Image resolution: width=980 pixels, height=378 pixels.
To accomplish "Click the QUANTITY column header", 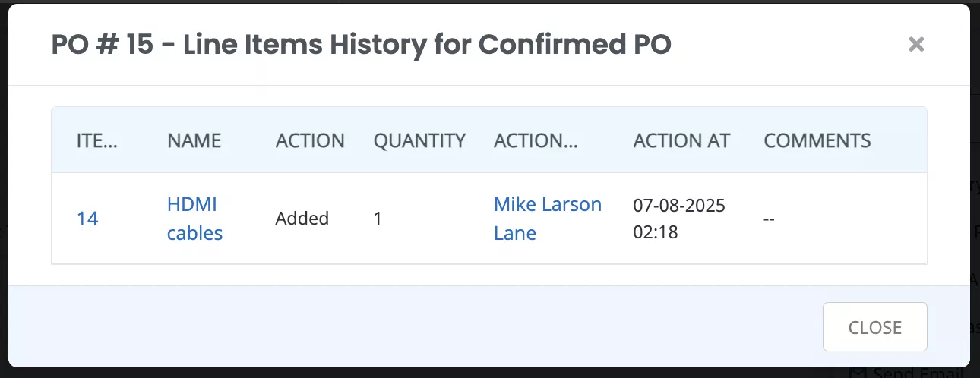I will click(419, 140).
